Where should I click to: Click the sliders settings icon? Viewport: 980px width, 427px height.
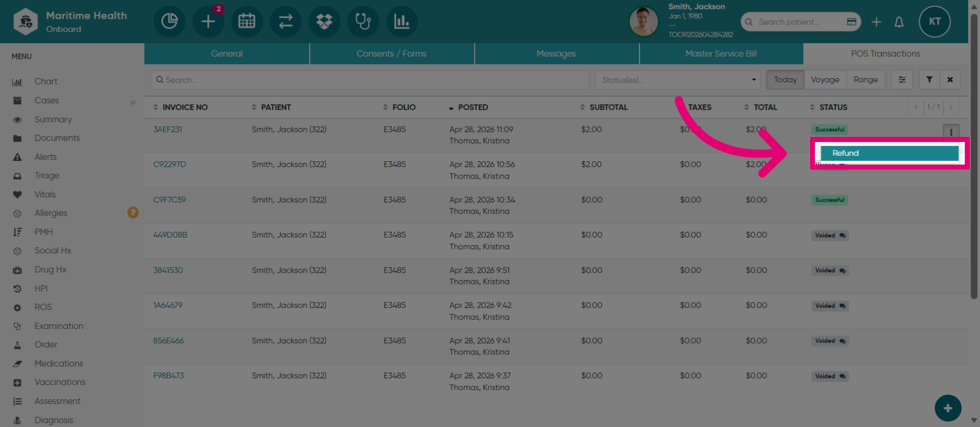point(902,80)
